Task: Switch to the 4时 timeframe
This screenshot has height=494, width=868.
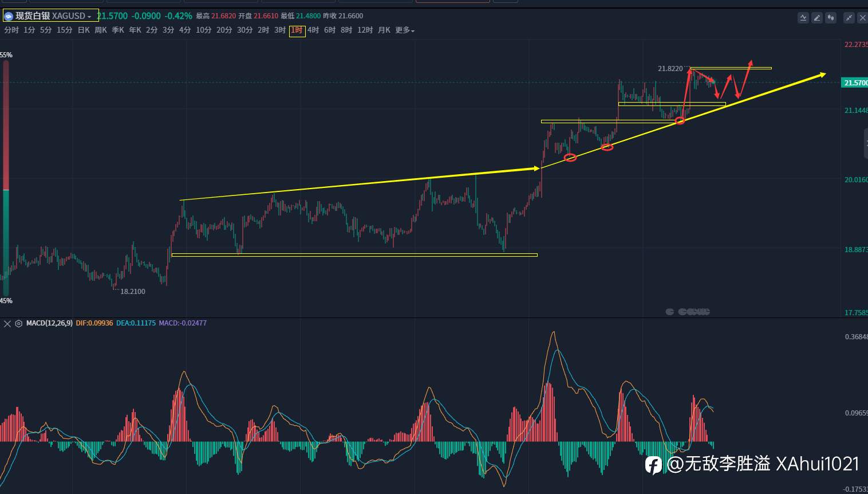Action: (x=313, y=30)
